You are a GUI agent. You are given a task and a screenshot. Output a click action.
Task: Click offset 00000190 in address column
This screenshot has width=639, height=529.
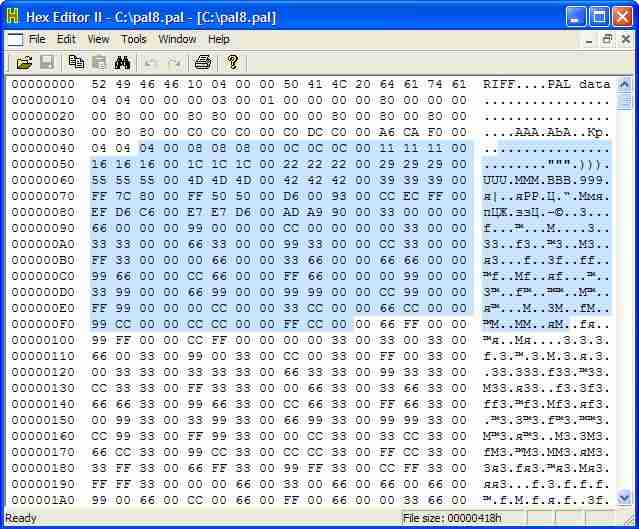[x=43, y=484]
